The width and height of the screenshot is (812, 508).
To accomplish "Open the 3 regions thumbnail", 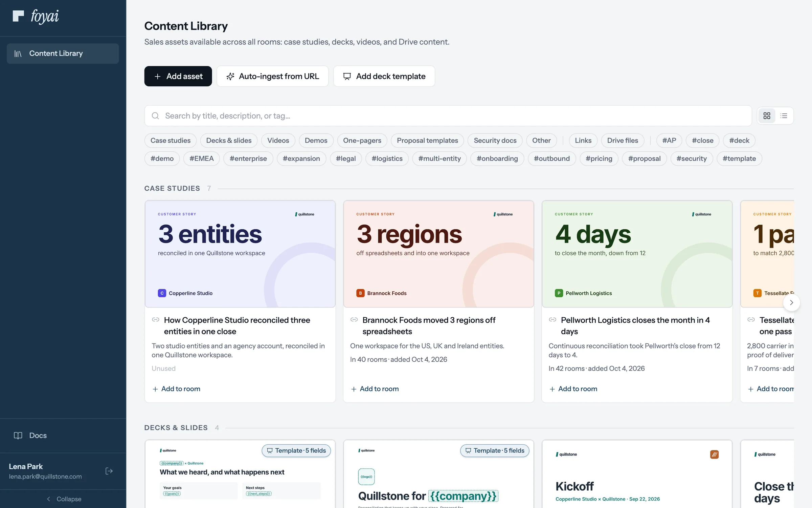I will 438,254.
